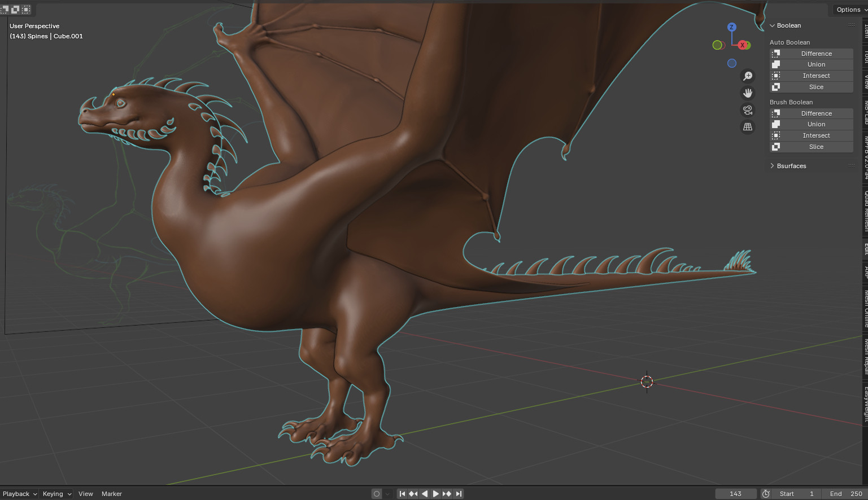This screenshot has width=868, height=500.
Task: Open the timeline Marker menu
Action: pyautogui.click(x=112, y=494)
